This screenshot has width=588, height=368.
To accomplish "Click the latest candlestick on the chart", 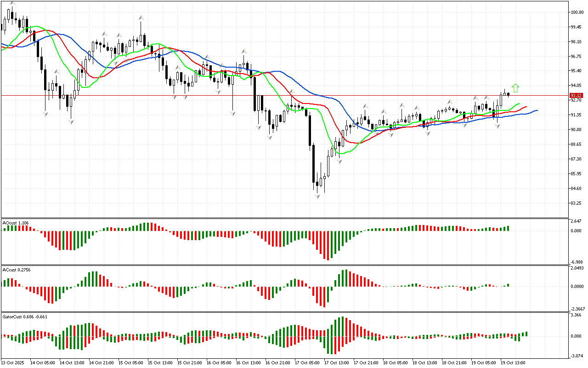I will (x=509, y=94).
